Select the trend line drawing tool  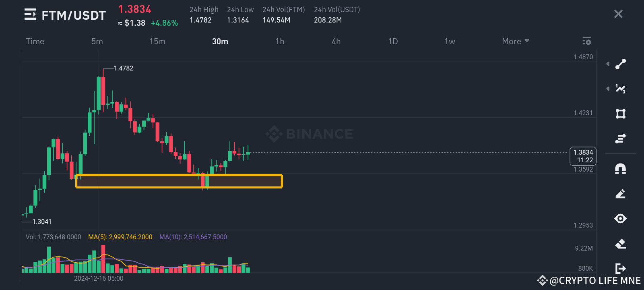pos(620,64)
